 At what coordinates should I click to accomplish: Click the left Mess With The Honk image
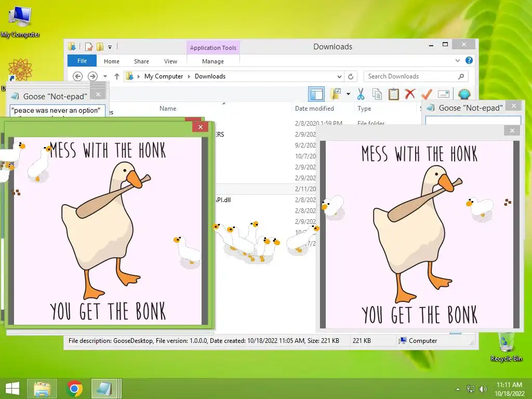point(108,231)
